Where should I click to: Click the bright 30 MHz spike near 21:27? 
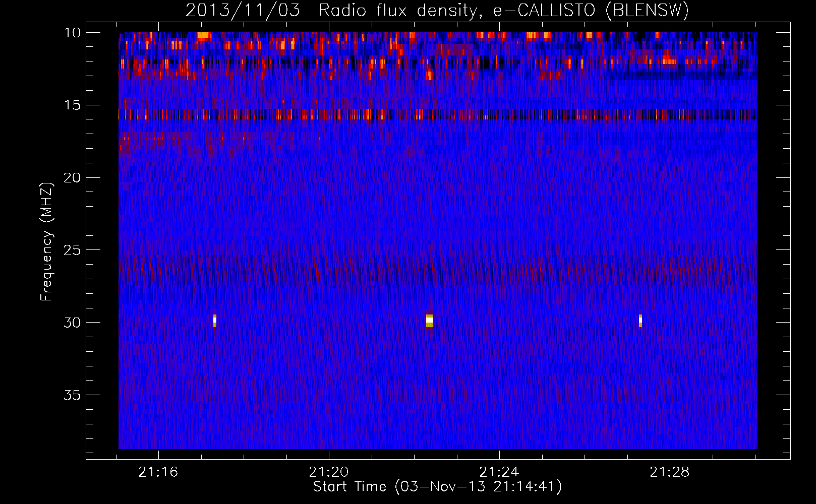(x=640, y=321)
